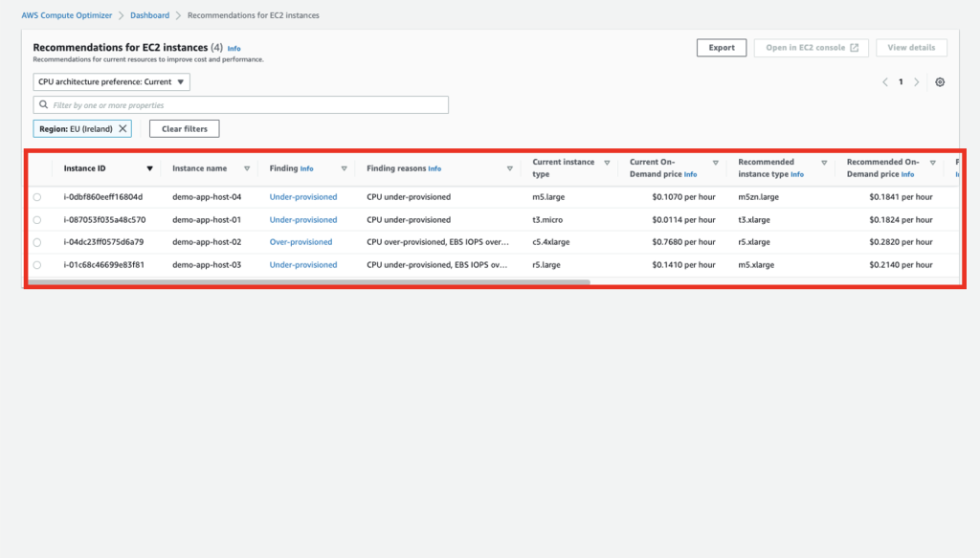
Task: Open Under-provisioned finding for demo-app-host-03
Action: [303, 265]
